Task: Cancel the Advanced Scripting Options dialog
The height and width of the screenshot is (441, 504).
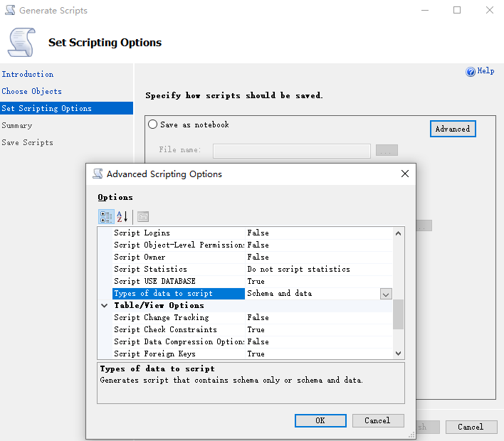Action: click(x=378, y=420)
